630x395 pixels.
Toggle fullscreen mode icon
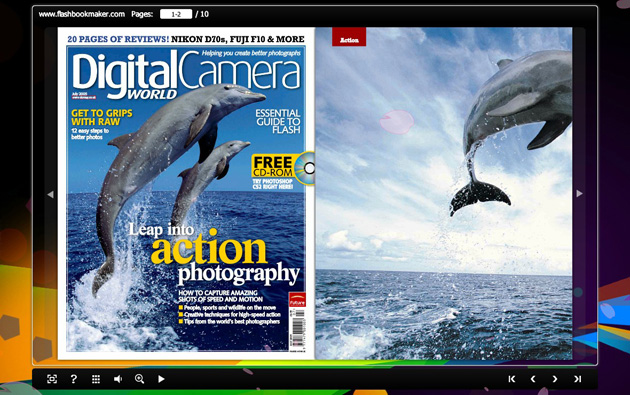52,379
